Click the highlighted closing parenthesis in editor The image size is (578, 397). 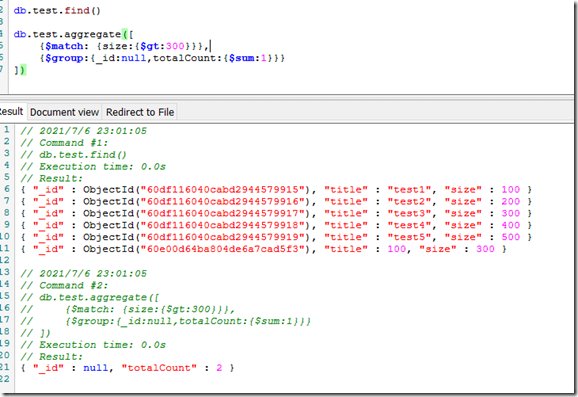click(23, 70)
